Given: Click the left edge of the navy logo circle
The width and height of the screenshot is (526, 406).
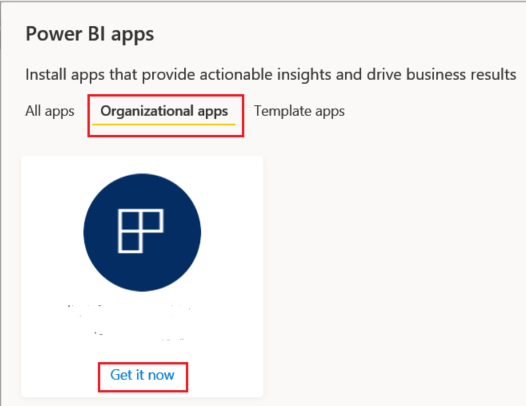Looking at the screenshot, I should pyautogui.click(x=86, y=233).
